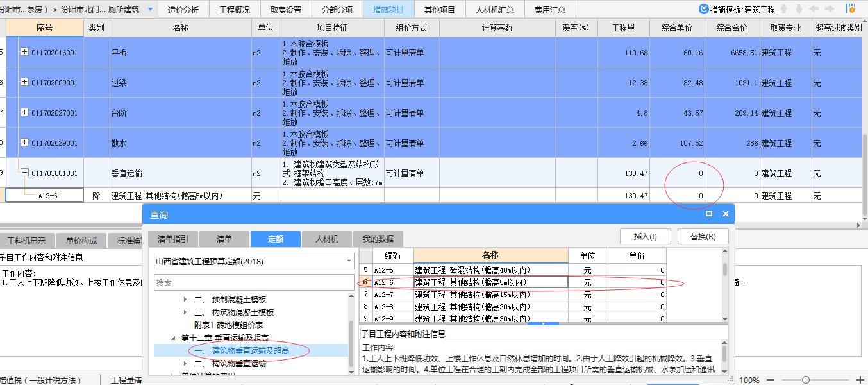Select query row A12-8 其他结构(檐高20m以内)

[x=513, y=307]
